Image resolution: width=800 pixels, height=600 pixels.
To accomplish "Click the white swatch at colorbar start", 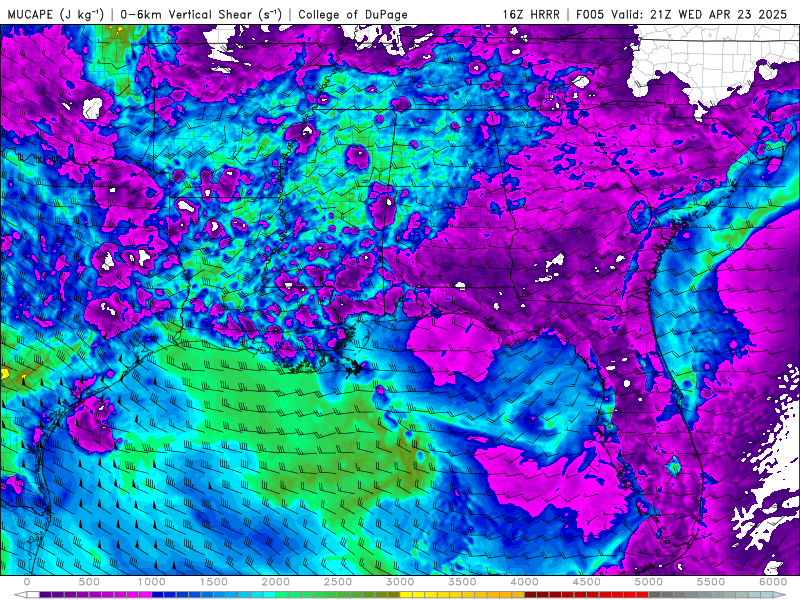I will (x=33, y=594).
